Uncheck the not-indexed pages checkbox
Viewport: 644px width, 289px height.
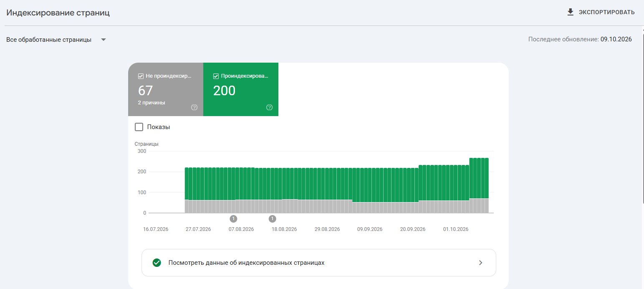[141, 76]
